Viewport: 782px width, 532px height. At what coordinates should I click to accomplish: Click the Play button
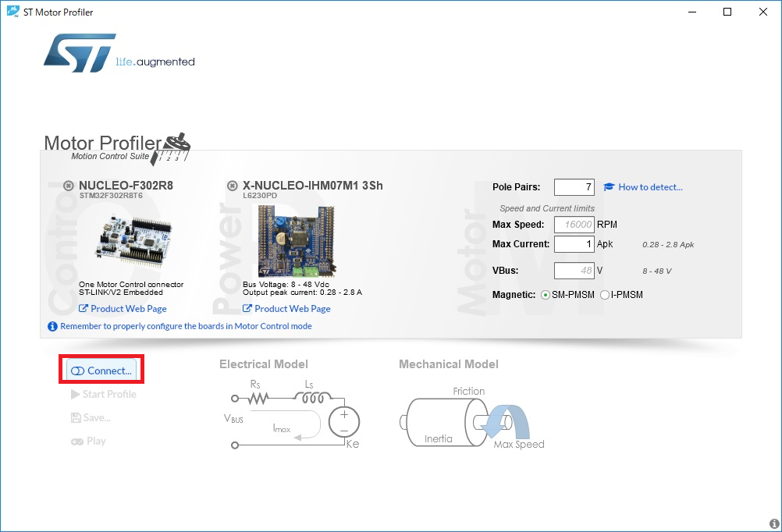click(x=88, y=441)
